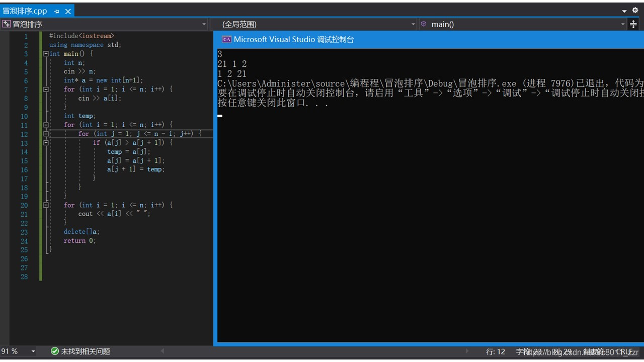This screenshot has height=362, width=644.
Task: Click the cout << a[i] line
Action: [x=114, y=214]
